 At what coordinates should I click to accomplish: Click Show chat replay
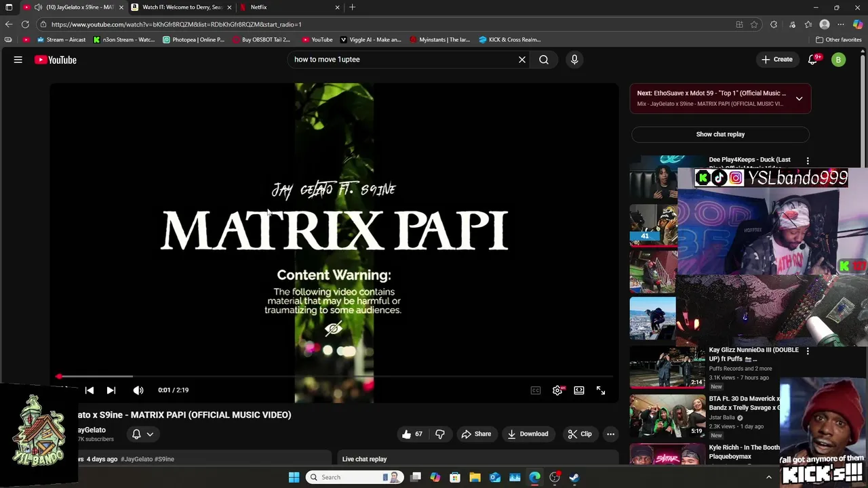[x=720, y=134]
